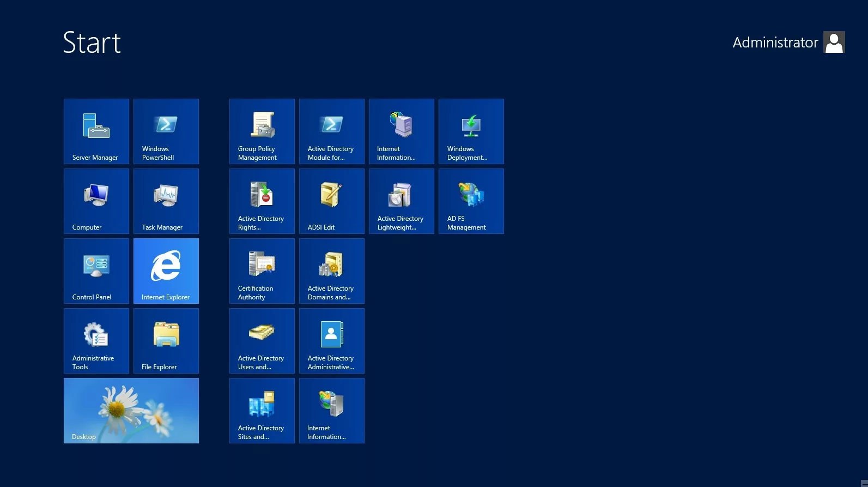
Task: Open Administrative Tools tile
Action: 96,341
